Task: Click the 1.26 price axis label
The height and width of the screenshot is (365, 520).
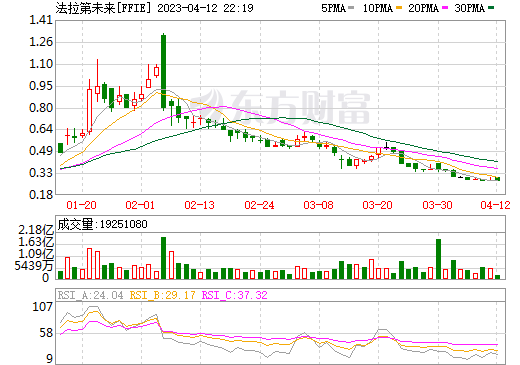Action: [41, 42]
